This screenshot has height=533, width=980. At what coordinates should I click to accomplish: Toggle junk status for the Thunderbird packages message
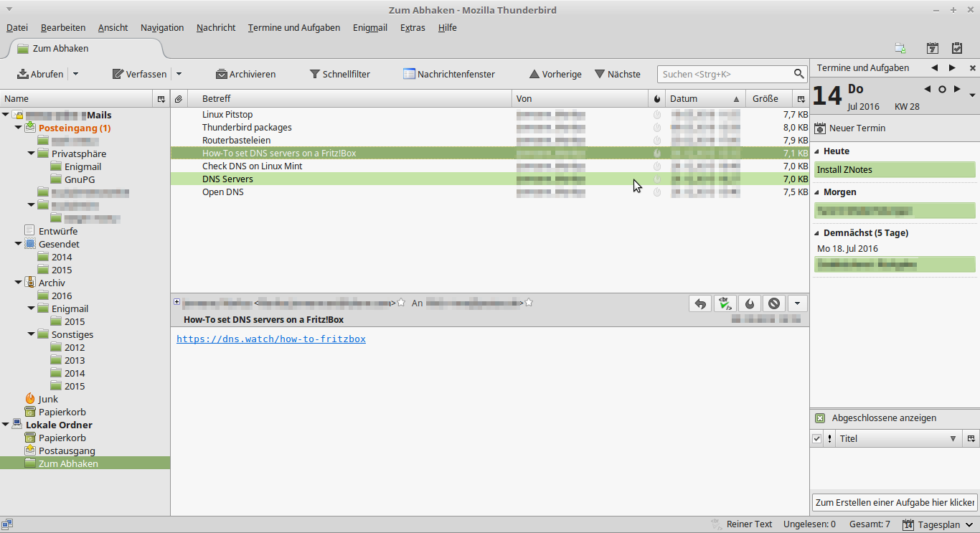(x=657, y=128)
